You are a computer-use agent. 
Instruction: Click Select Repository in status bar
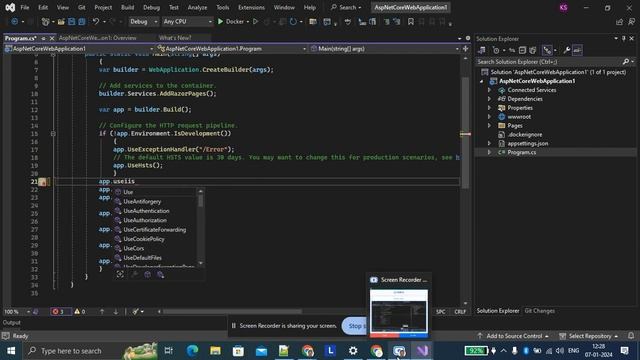(589, 336)
